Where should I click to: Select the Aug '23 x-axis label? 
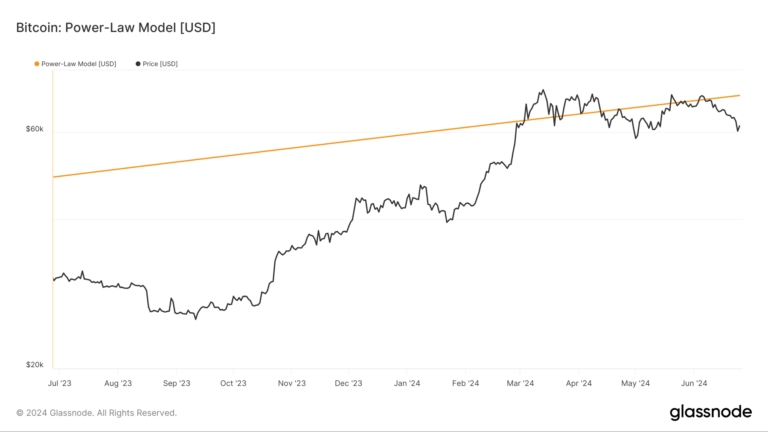[118, 383]
